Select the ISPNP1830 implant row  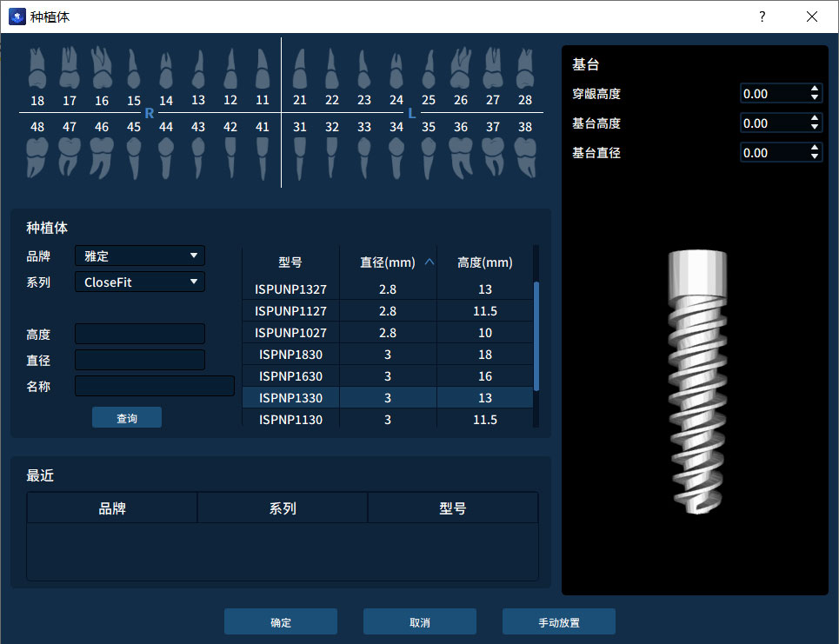point(387,355)
